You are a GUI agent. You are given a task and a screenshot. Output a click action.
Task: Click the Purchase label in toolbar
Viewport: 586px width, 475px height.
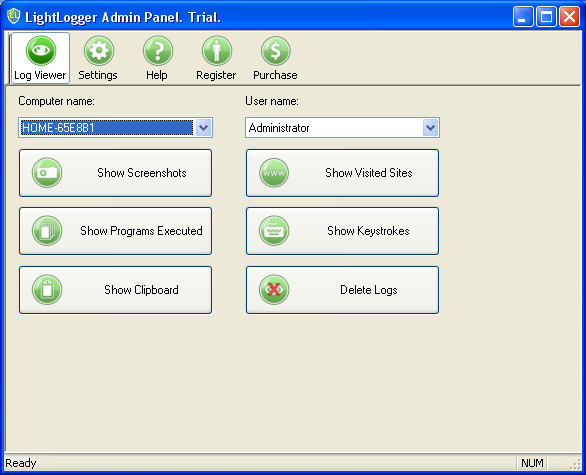pos(275,75)
